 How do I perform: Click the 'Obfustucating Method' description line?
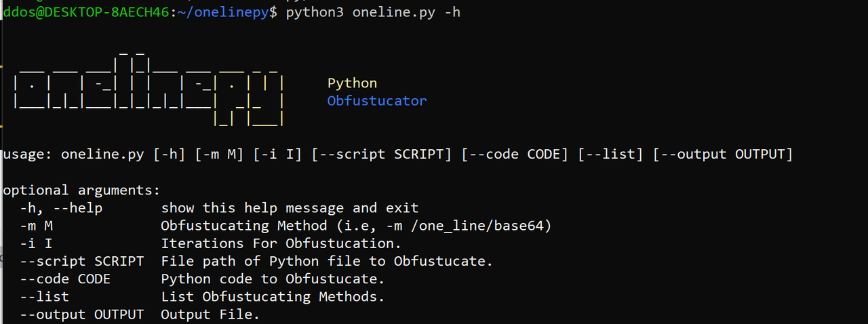click(356, 226)
